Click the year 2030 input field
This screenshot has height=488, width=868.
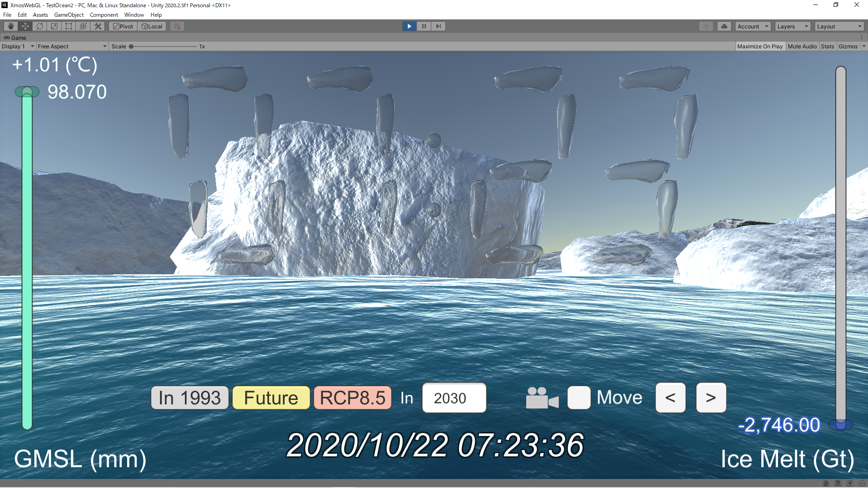coord(454,398)
